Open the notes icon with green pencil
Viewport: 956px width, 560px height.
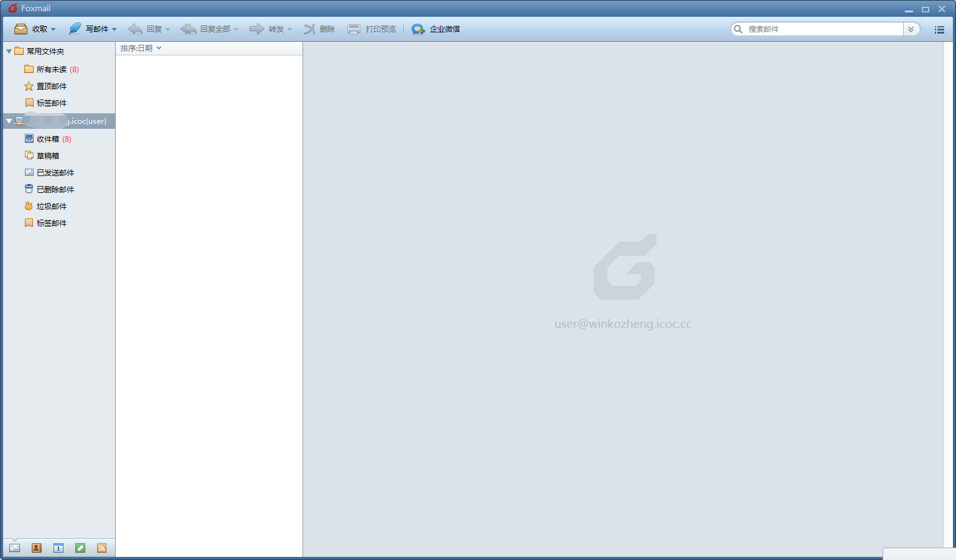[x=80, y=548]
